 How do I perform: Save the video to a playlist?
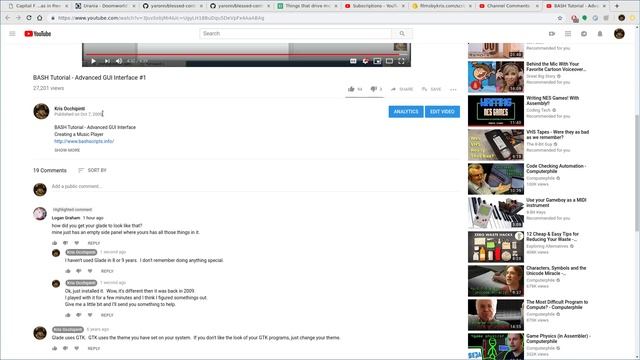click(x=431, y=89)
